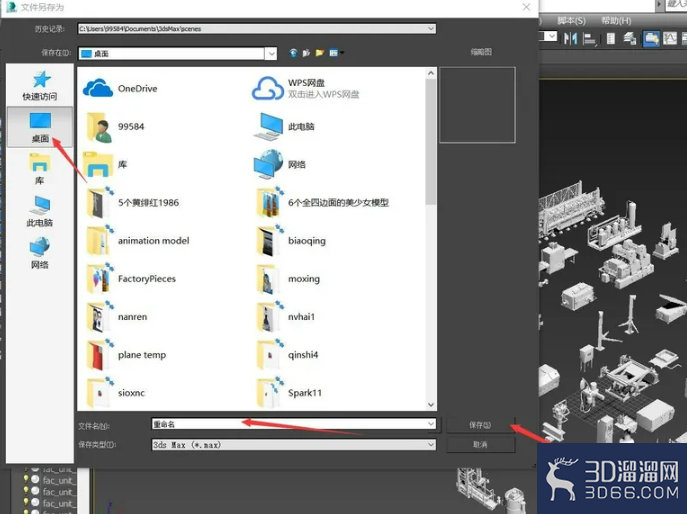The width and height of the screenshot is (687, 514).
Task: Open the Curve Editor from the toolbar
Action: (670, 39)
